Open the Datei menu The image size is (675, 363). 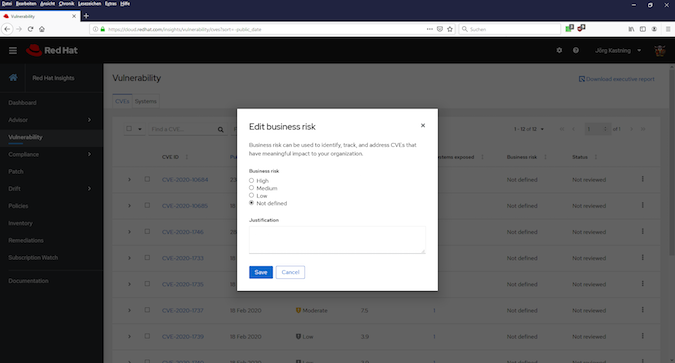[x=7, y=3]
